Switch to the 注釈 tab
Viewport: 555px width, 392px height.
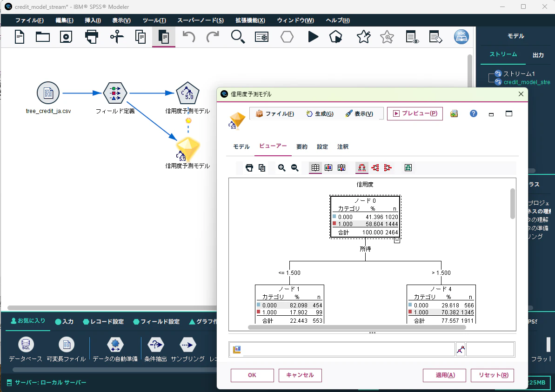click(x=342, y=146)
